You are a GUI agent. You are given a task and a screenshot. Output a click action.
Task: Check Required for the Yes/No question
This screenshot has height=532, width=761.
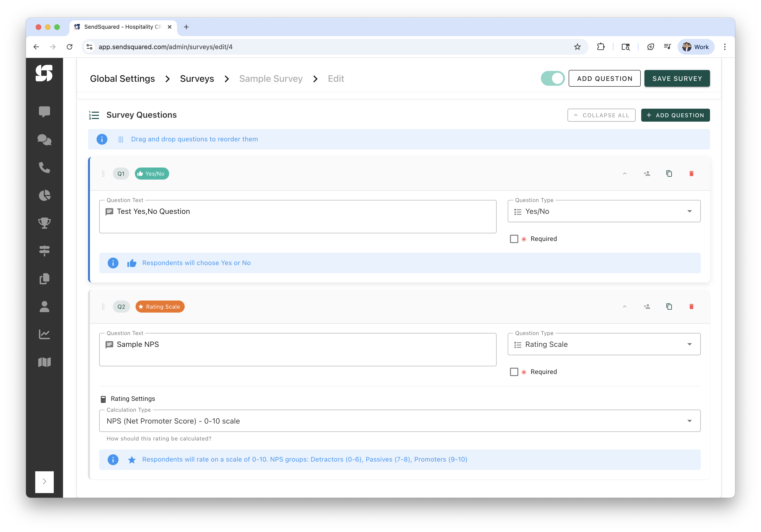click(514, 239)
